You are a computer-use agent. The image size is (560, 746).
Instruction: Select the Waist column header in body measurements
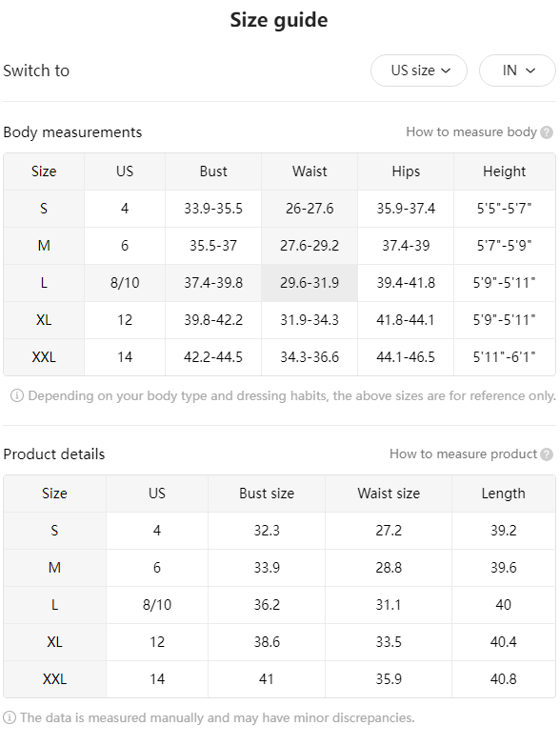point(310,171)
